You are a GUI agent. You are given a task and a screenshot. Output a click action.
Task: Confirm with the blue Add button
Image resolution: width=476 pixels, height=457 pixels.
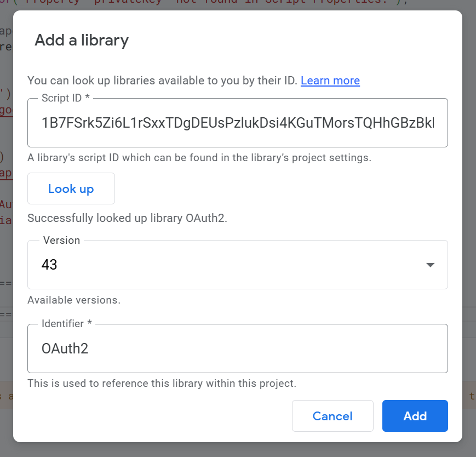coord(415,416)
